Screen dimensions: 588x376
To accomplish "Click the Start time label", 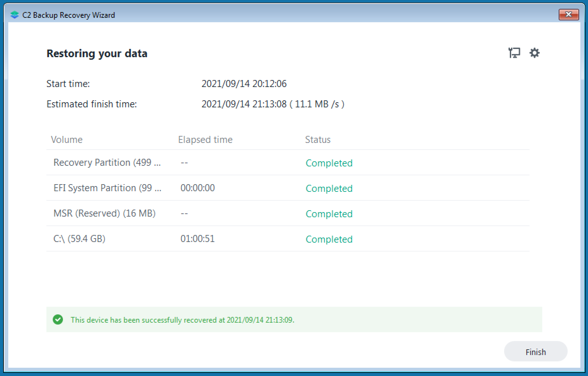I will [x=68, y=84].
